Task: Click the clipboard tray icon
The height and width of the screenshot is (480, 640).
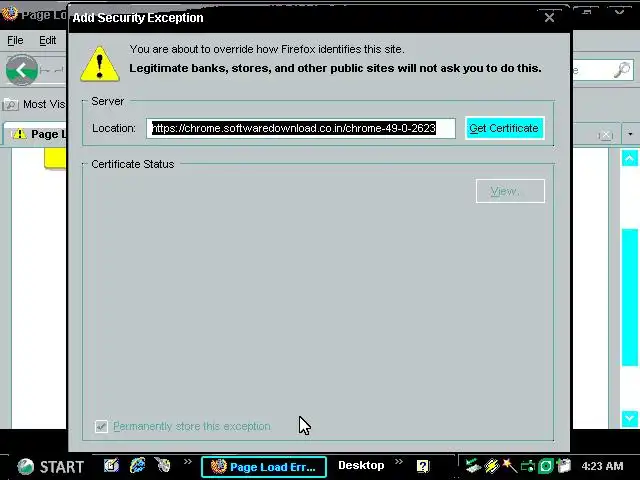Action: tap(564, 466)
